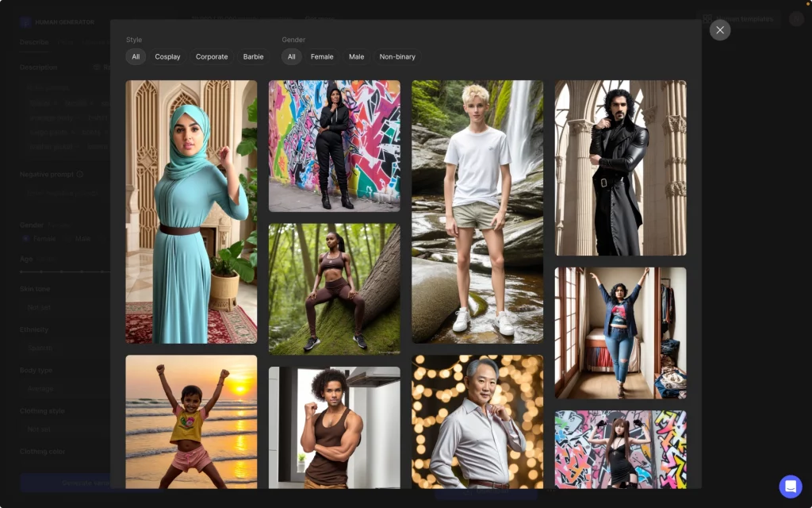Viewport: 812px width, 508px height.
Task: Open the Skin tone dropdown
Action: [x=65, y=307]
